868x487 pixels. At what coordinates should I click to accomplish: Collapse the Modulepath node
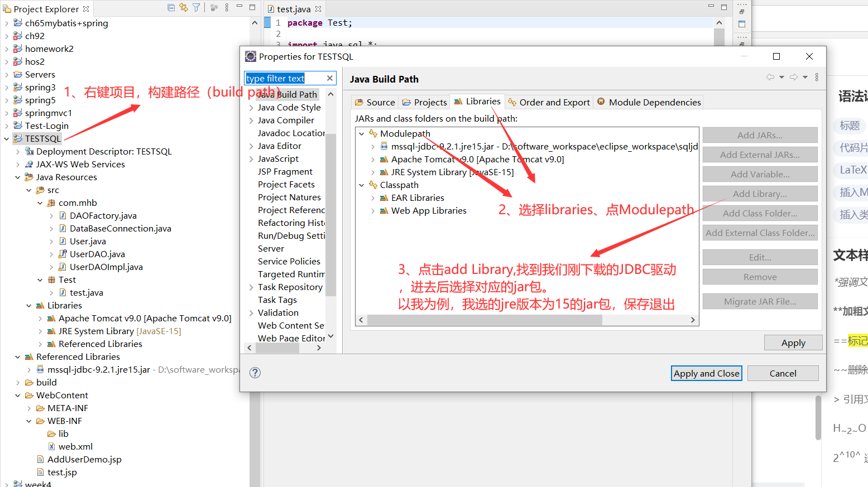pyautogui.click(x=361, y=134)
